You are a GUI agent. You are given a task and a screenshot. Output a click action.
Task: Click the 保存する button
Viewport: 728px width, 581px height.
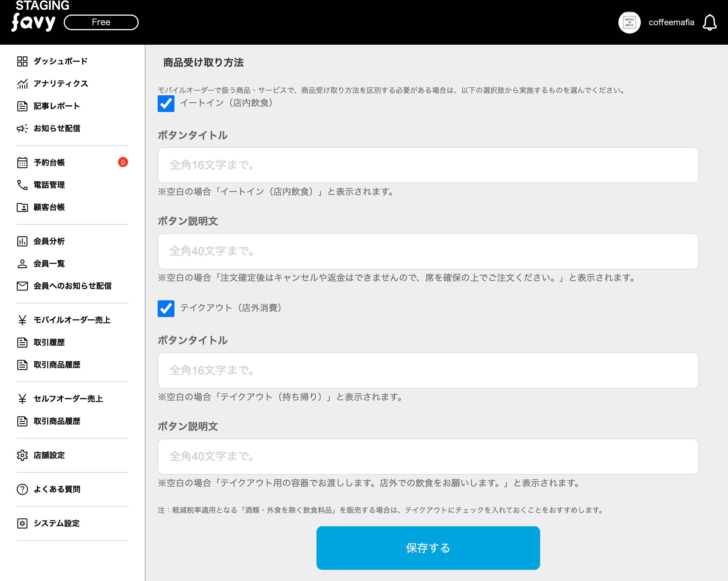pos(428,548)
